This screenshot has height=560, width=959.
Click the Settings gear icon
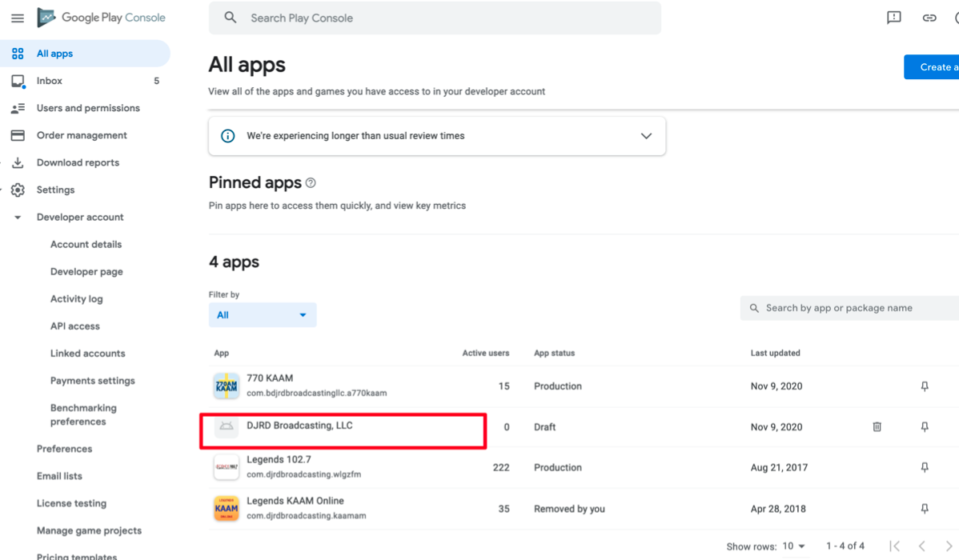tap(18, 190)
